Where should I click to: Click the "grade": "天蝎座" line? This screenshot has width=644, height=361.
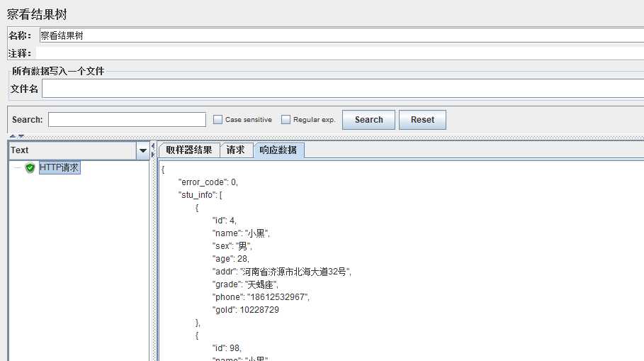tap(245, 284)
